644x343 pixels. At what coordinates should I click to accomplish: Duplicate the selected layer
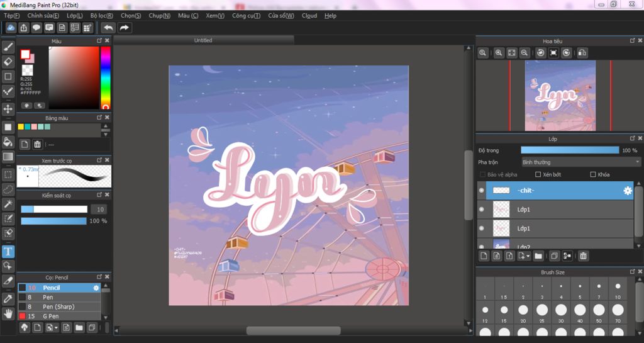554,256
